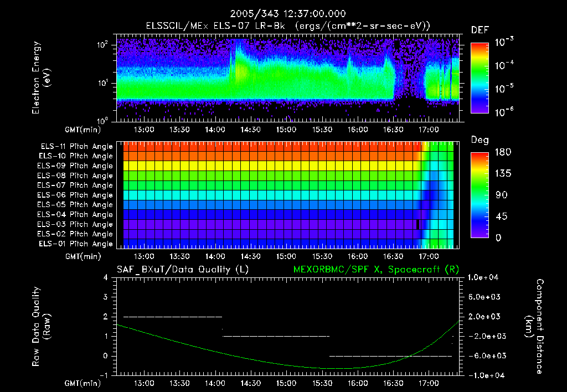Image resolution: width=567 pixels, height=392 pixels.
Task: Select the ELS-11 Pitch Angle label
Action: point(76,147)
